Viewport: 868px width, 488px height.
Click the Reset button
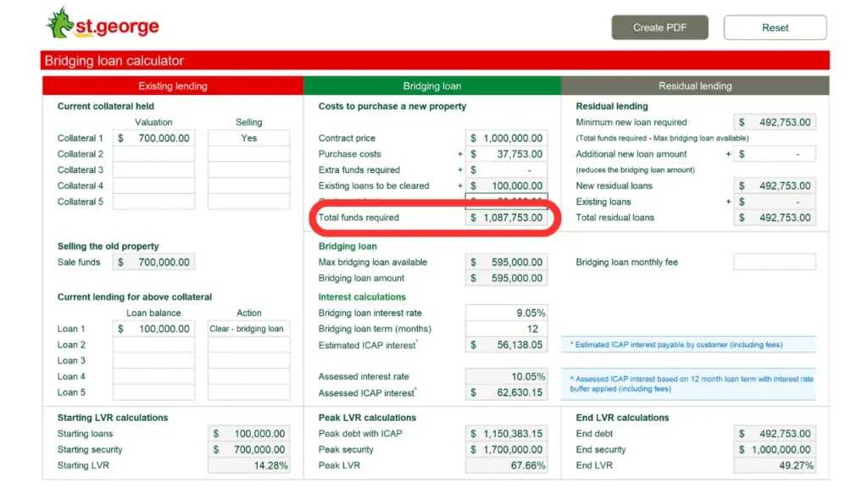(x=775, y=28)
